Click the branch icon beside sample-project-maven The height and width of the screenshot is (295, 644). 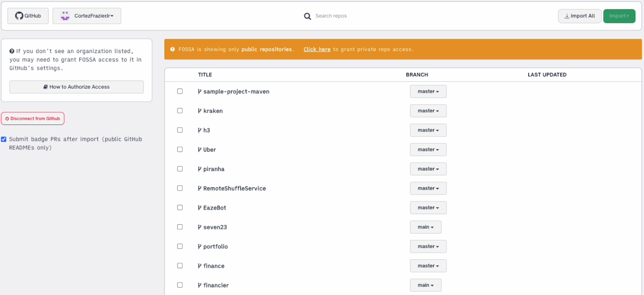(x=200, y=91)
